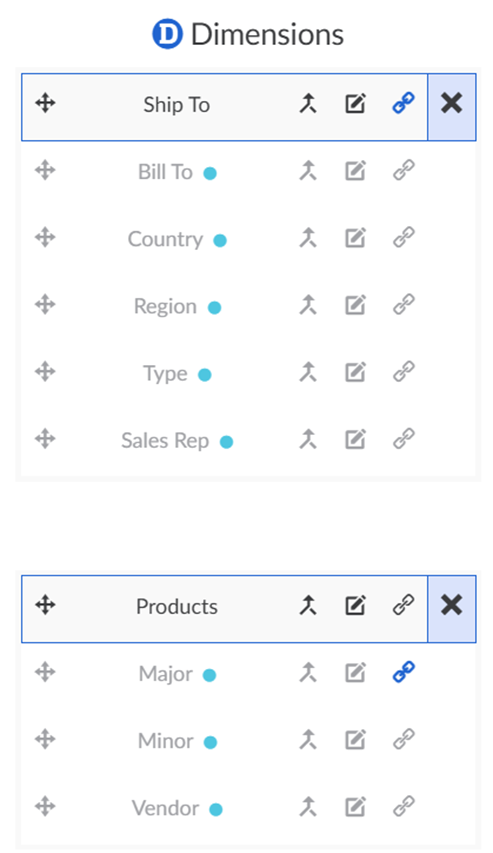Image resolution: width=493 pixels, height=853 pixels.
Task: Click the move handle beside Vendor
Action: point(45,806)
